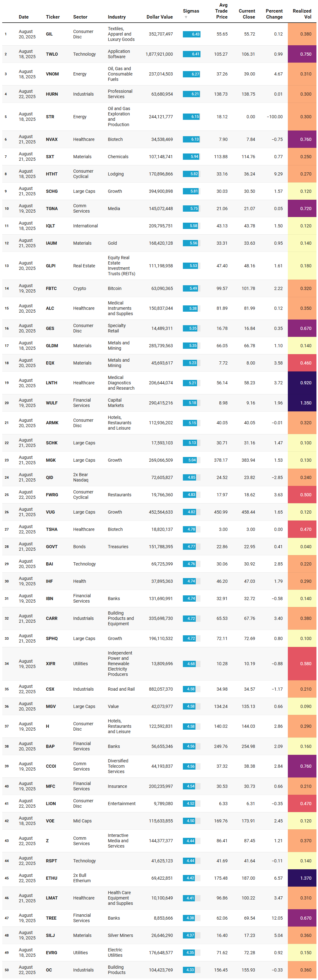Sort by Avg Trade Price header

221,11
